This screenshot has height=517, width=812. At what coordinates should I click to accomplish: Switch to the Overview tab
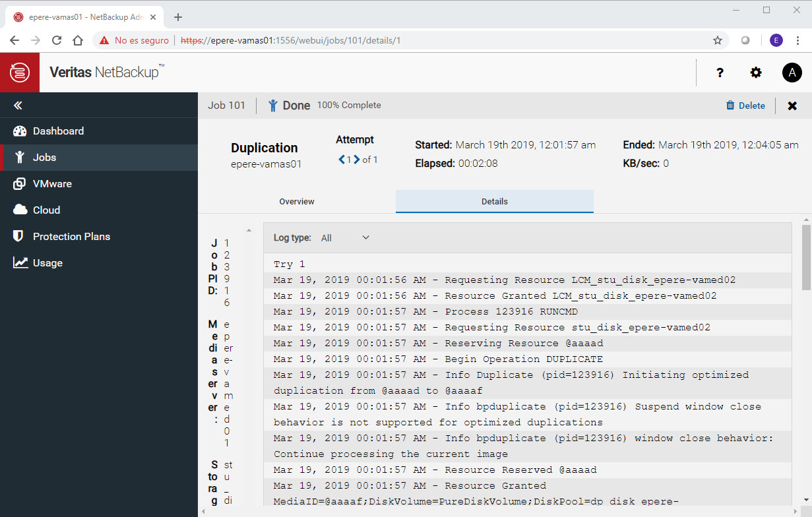(297, 201)
